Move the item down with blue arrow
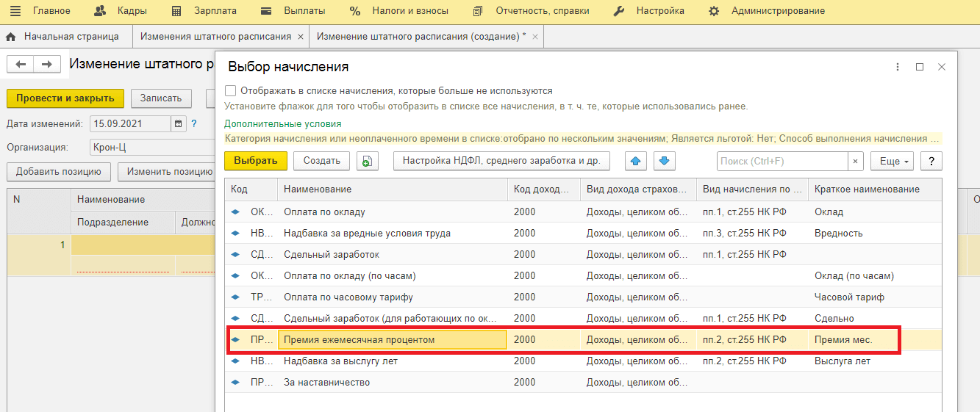Screen dimensions: 980x412 (x=663, y=161)
